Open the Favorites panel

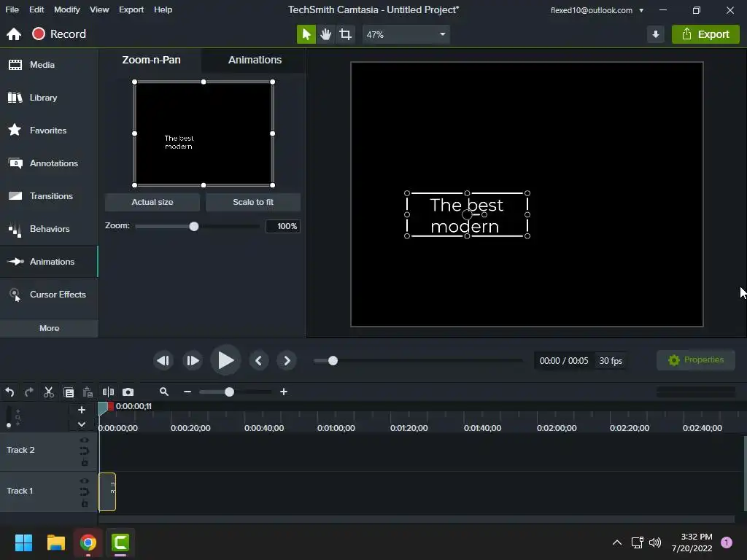pos(49,131)
